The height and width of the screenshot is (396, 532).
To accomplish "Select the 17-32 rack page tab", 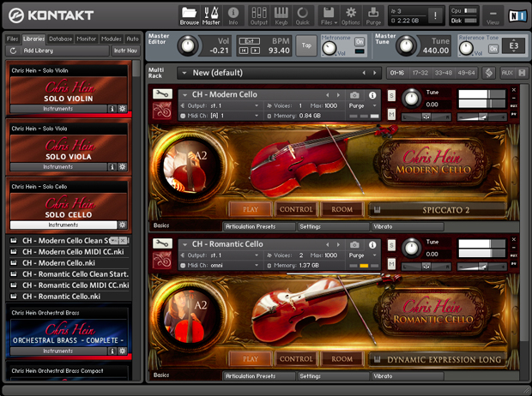I will [420, 73].
